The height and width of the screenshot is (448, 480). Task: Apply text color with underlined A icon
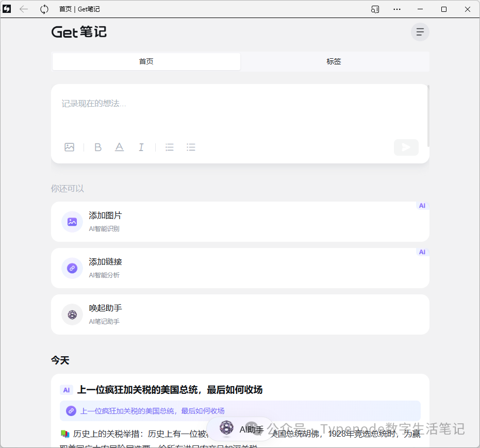tap(119, 147)
